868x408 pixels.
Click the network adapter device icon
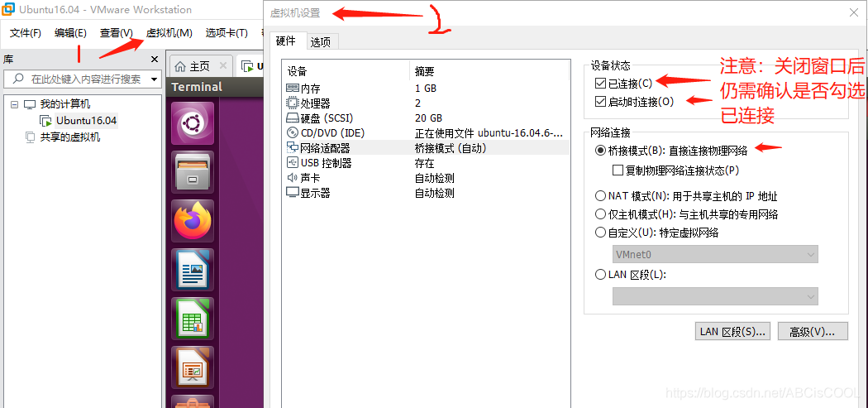click(x=293, y=148)
